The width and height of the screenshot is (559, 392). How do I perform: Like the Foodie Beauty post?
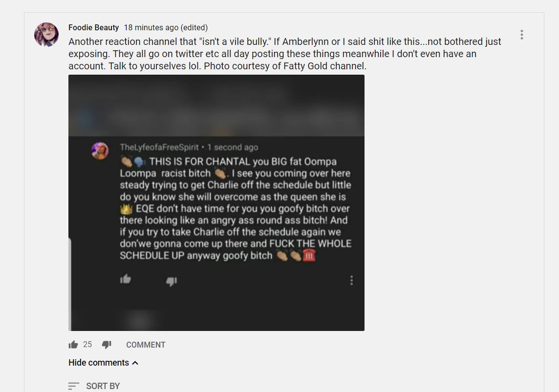73,345
